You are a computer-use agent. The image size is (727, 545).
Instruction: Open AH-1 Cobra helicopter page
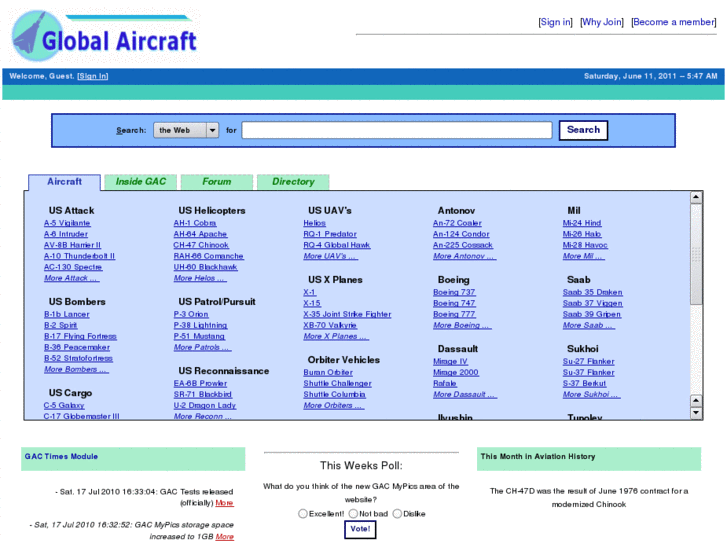pos(195,223)
